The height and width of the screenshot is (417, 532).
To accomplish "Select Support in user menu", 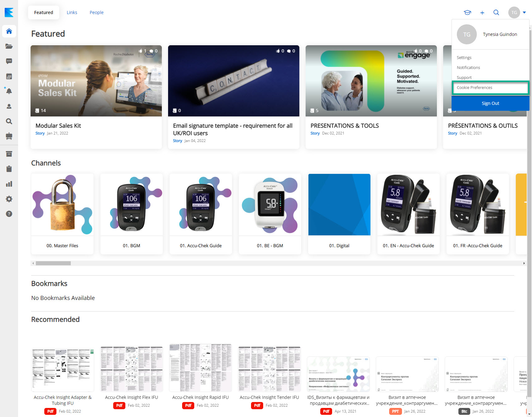I will [464, 77].
